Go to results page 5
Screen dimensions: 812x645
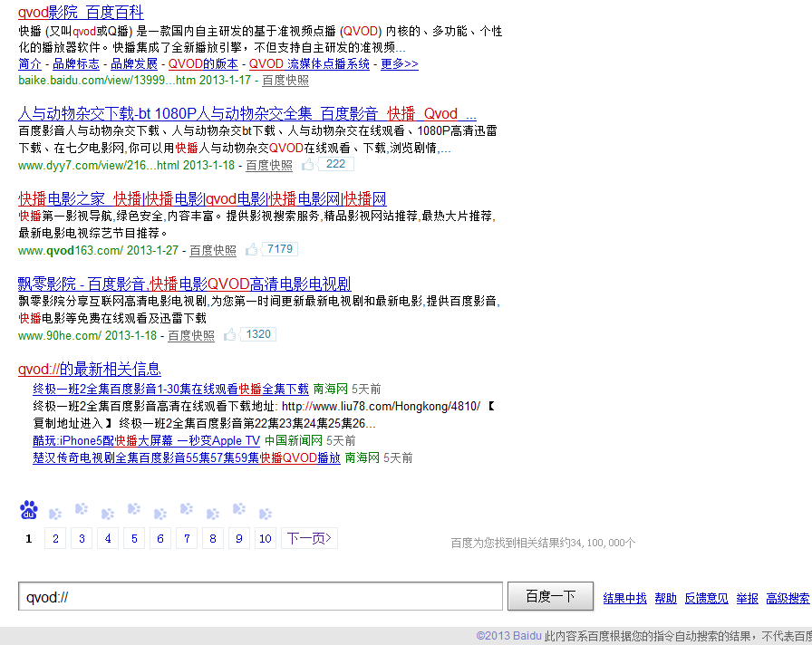click(x=134, y=538)
